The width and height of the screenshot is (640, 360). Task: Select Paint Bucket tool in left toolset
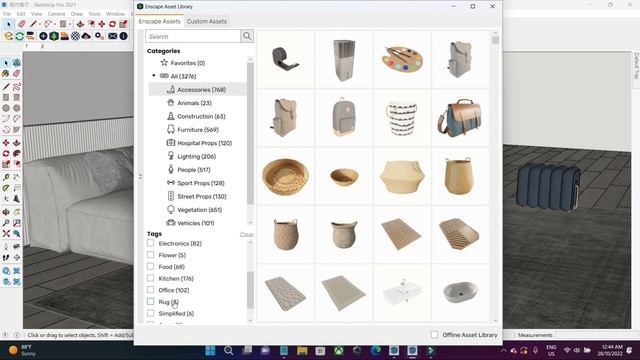[x=6, y=73]
